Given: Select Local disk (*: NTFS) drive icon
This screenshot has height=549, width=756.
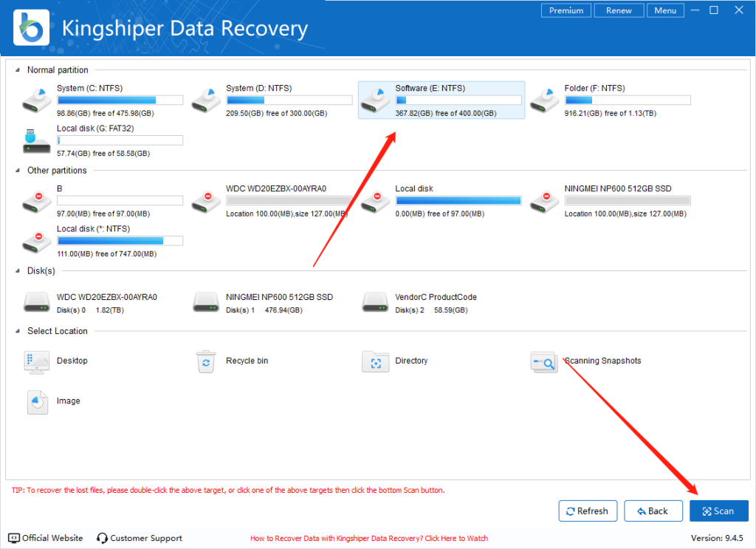Looking at the screenshot, I should (x=37, y=242).
